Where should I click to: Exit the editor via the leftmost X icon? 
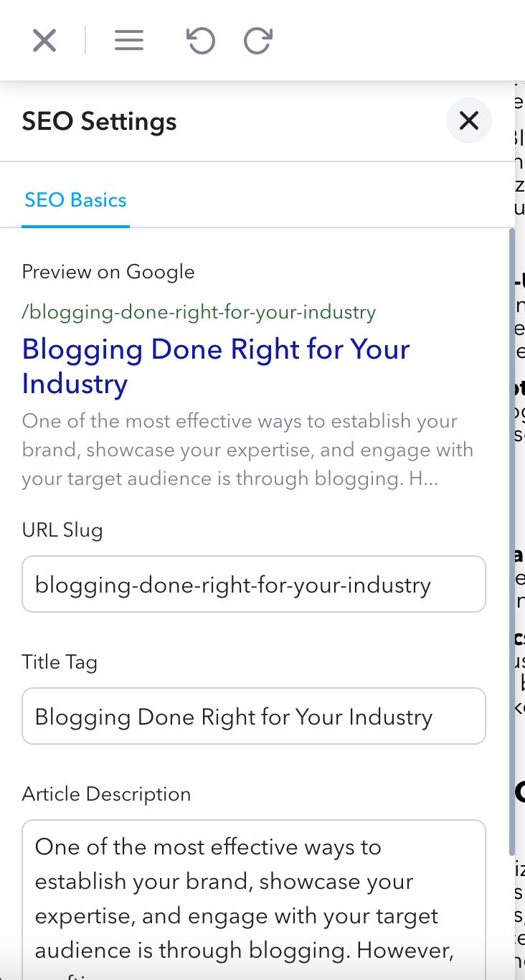click(x=44, y=40)
